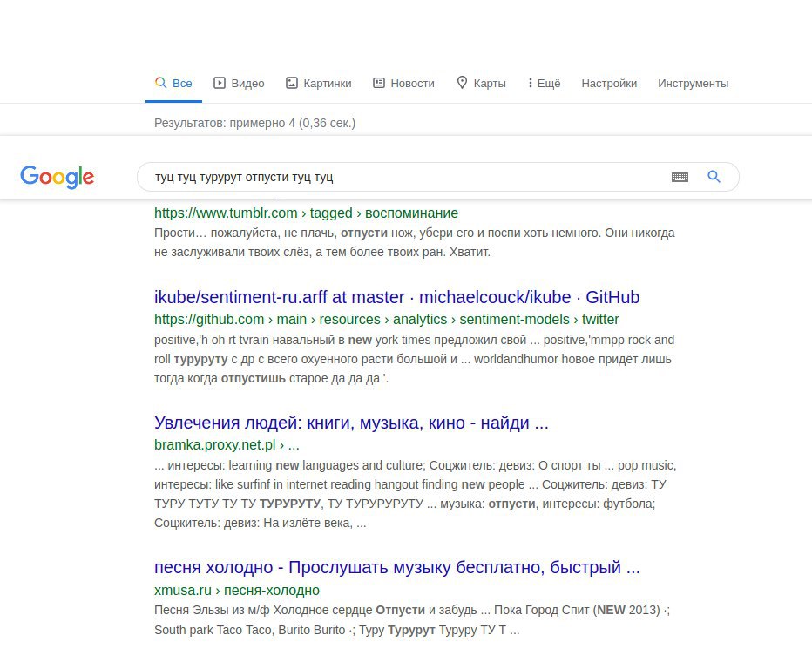Click the bramka.proxy.net.pl URL
812x649 pixels.
pos(227,445)
